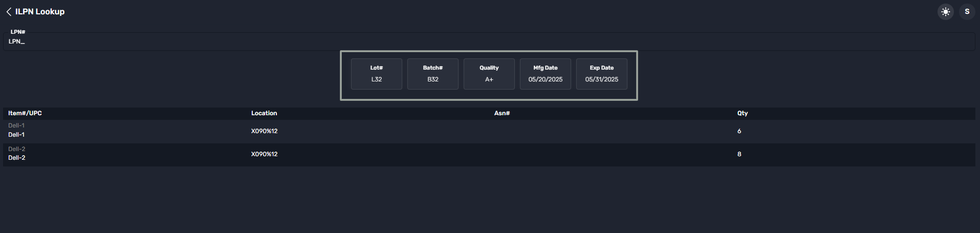Click the Exp Date 05/31/2025 card
This screenshot has height=233, width=980.
(601, 74)
